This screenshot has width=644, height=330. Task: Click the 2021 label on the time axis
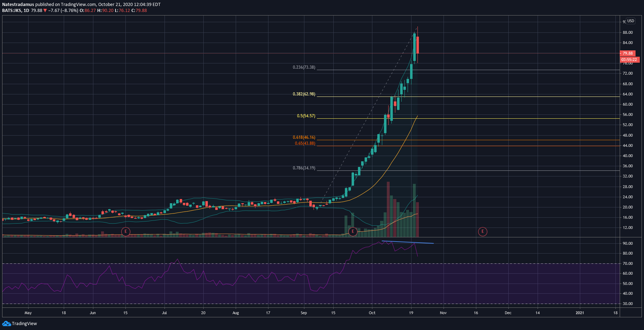pyautogui.click(x=580, y=313)
